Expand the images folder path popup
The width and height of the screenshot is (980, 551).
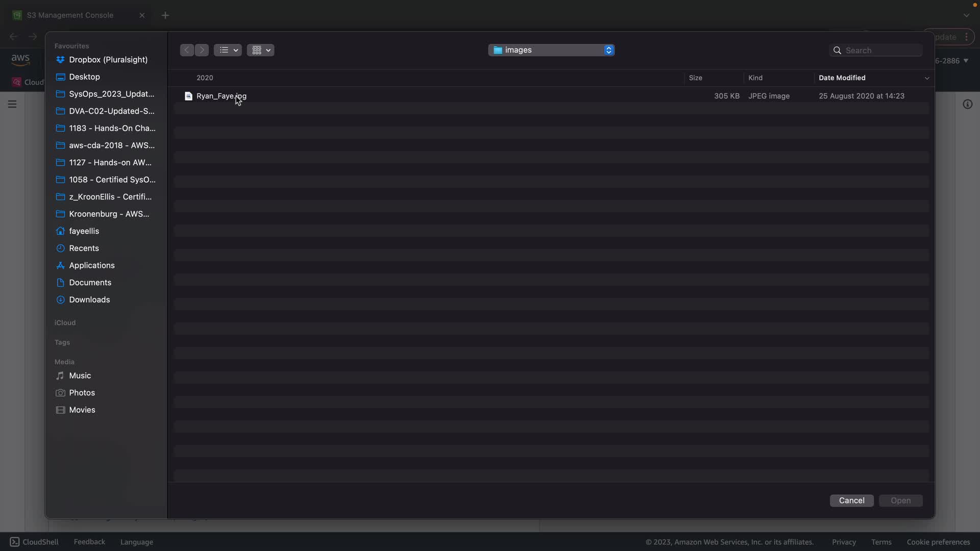coord(551,50)
